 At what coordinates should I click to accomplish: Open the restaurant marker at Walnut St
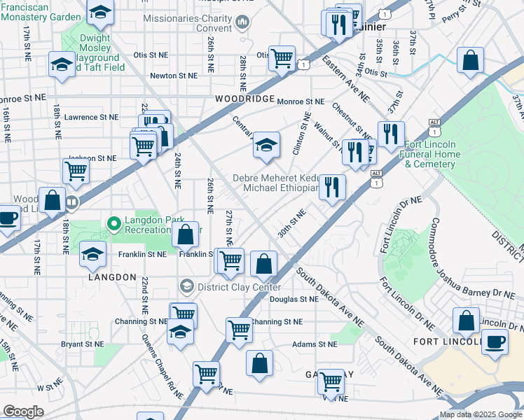click(x=355, y=153)
